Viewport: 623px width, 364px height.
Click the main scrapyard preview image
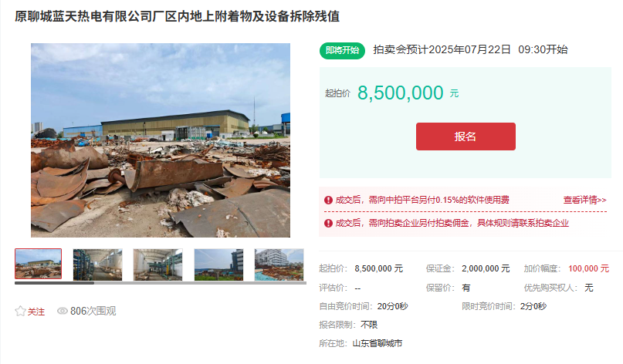click(161, 140)
